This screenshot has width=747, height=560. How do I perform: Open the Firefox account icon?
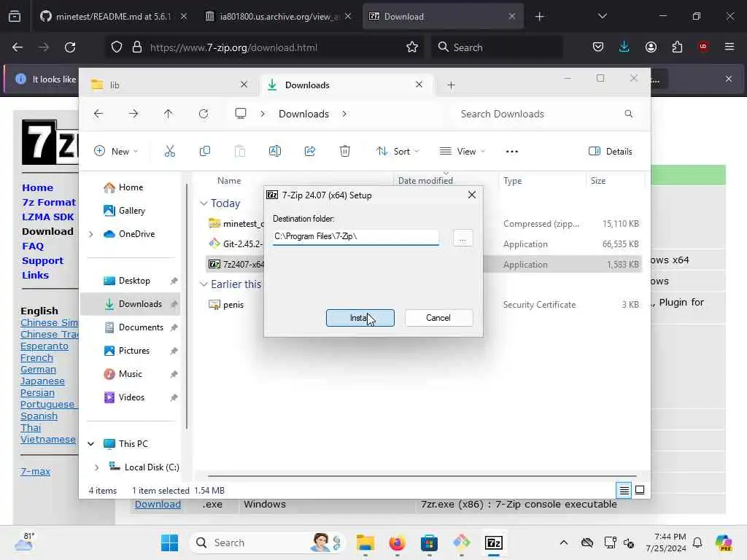651,47
